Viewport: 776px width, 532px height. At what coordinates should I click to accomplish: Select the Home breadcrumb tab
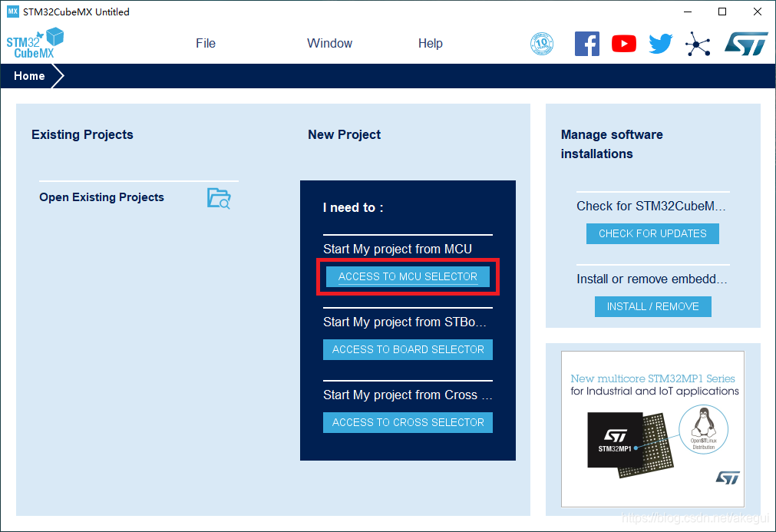click(x=29, y=76)
